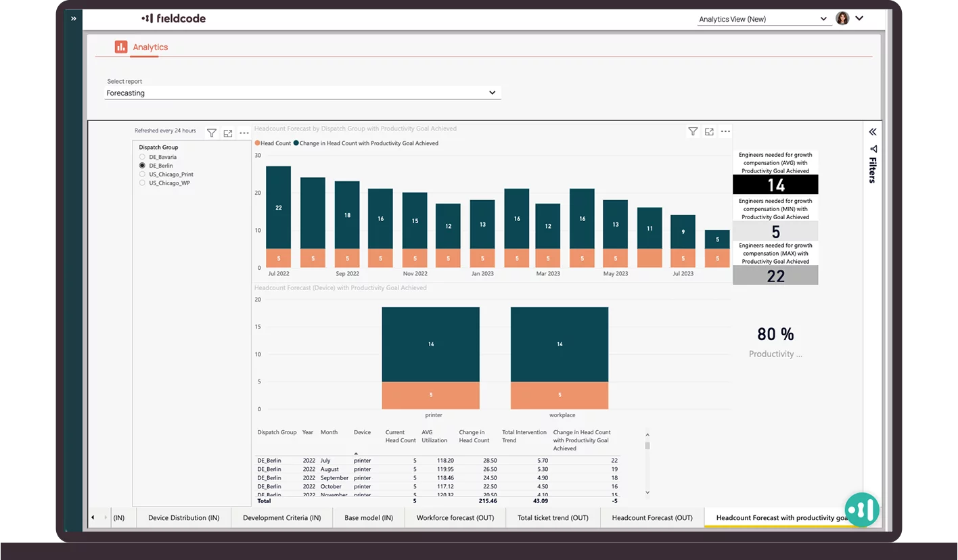Select the DE_Bavaria radio button
Image resolution: width=958 pixels, height=560 pixels.
[x=142, y=157]
